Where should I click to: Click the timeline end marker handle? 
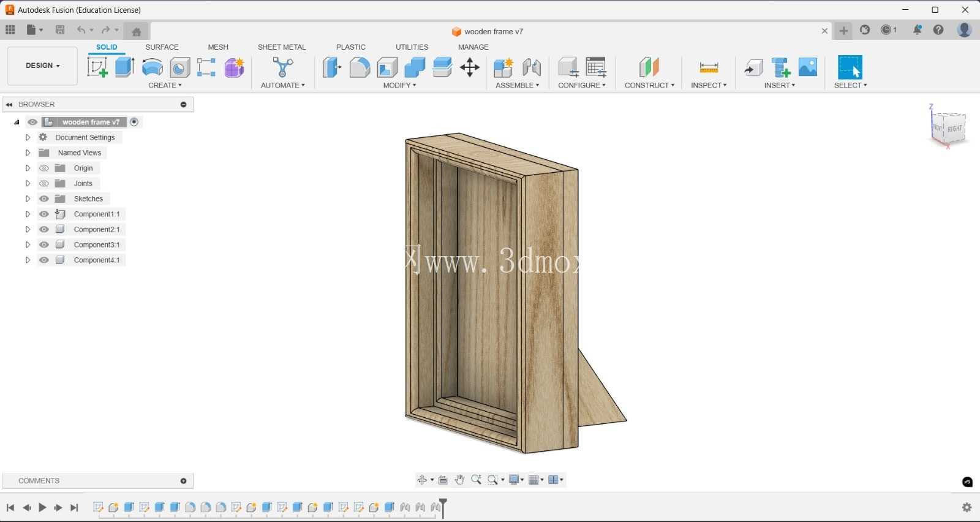(x=443, y=508)
